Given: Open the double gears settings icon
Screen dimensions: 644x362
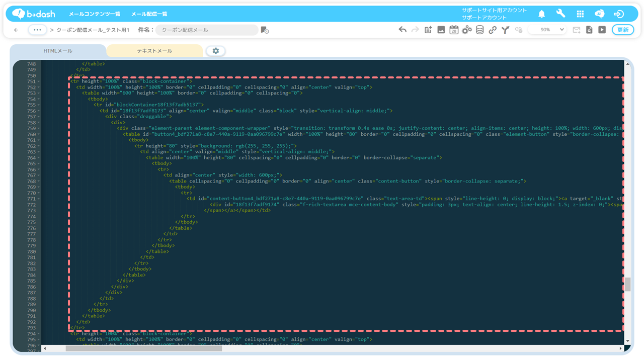Looking at the screenshot, I should [467, 30].
